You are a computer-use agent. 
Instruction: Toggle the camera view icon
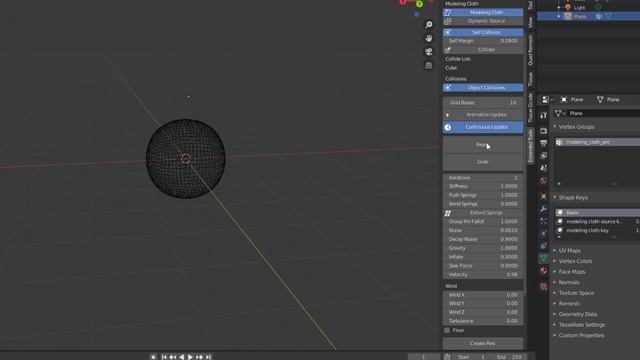coord(429,52)
